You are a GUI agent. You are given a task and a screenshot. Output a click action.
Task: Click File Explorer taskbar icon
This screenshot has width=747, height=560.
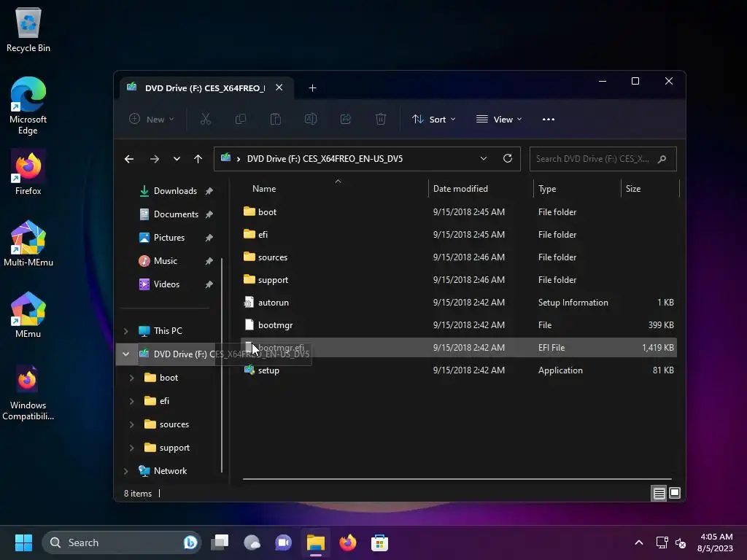pos(315,542)
